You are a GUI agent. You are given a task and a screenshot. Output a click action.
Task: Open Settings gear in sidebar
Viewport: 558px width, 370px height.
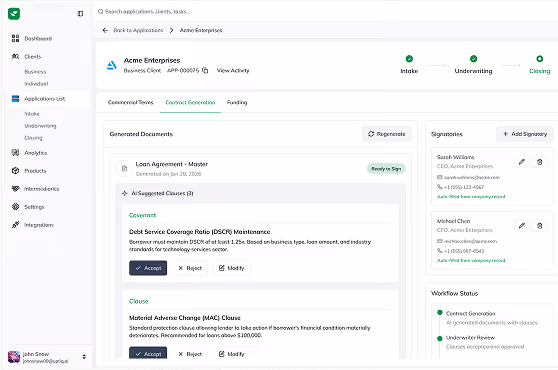[15, 207]
